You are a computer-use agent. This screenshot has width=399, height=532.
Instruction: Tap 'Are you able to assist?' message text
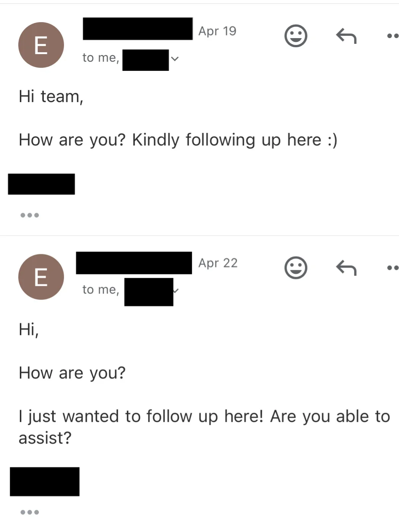pos(204,427)
